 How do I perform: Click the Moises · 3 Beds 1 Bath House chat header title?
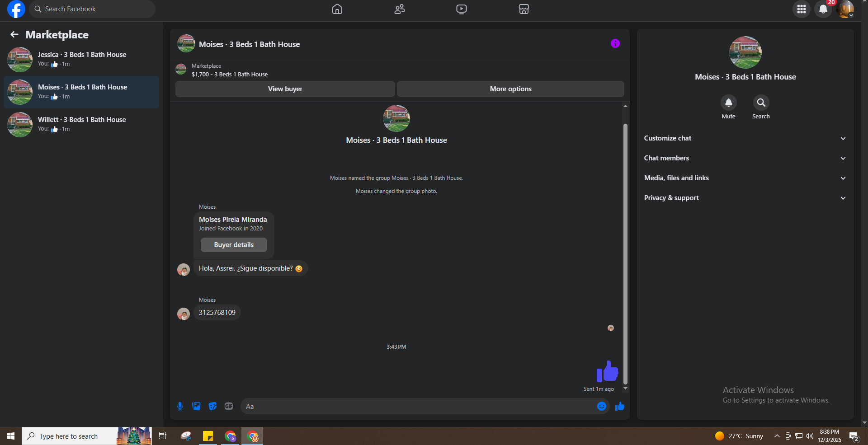[x=249, y=44]
